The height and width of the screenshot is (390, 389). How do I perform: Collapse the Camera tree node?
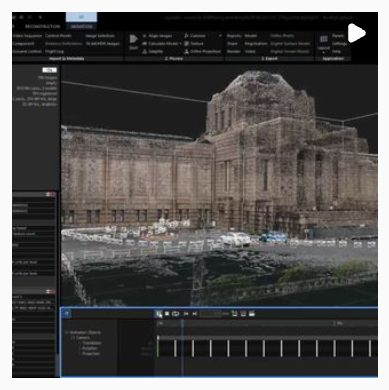coord(72,338)
